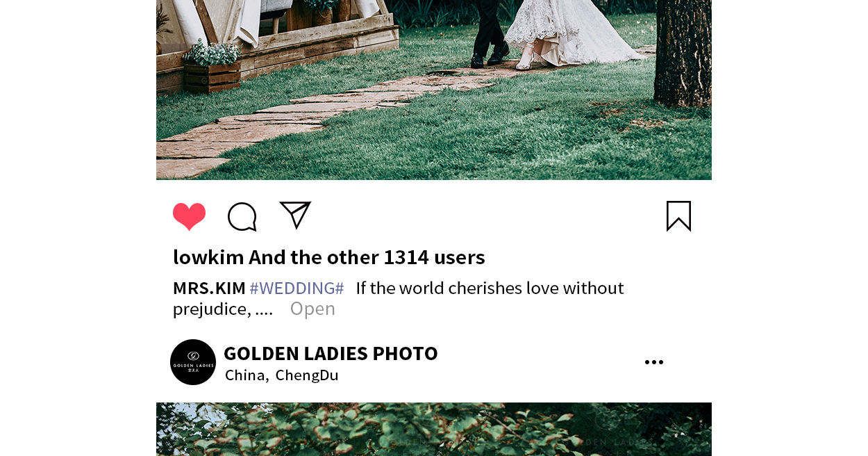Save the post with the bookmark icon
The height and width of the screenshot is (456, 868).
click(x=678, y=216)
